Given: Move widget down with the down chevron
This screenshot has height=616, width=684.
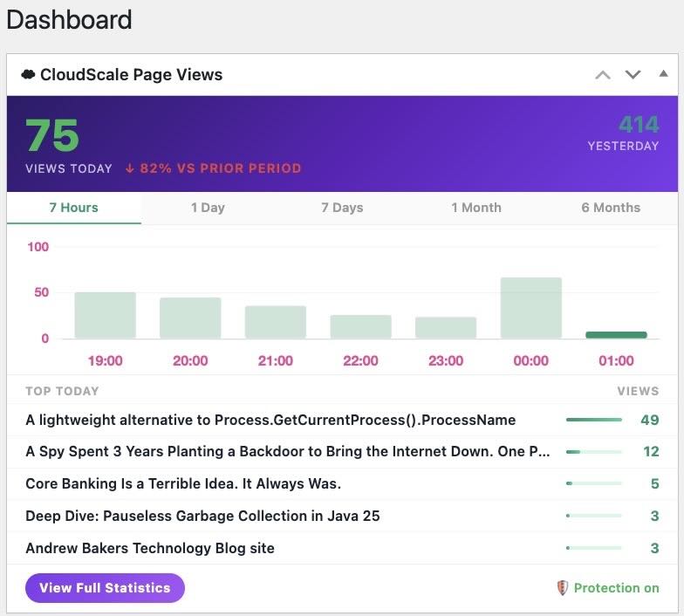Looking at the screenshot, I should (x=633, y=75).
